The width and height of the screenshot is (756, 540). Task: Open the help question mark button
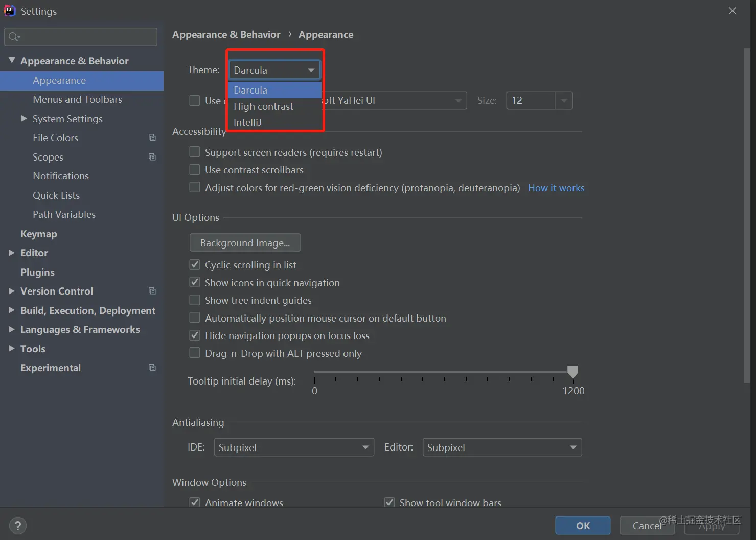(18, 526)
